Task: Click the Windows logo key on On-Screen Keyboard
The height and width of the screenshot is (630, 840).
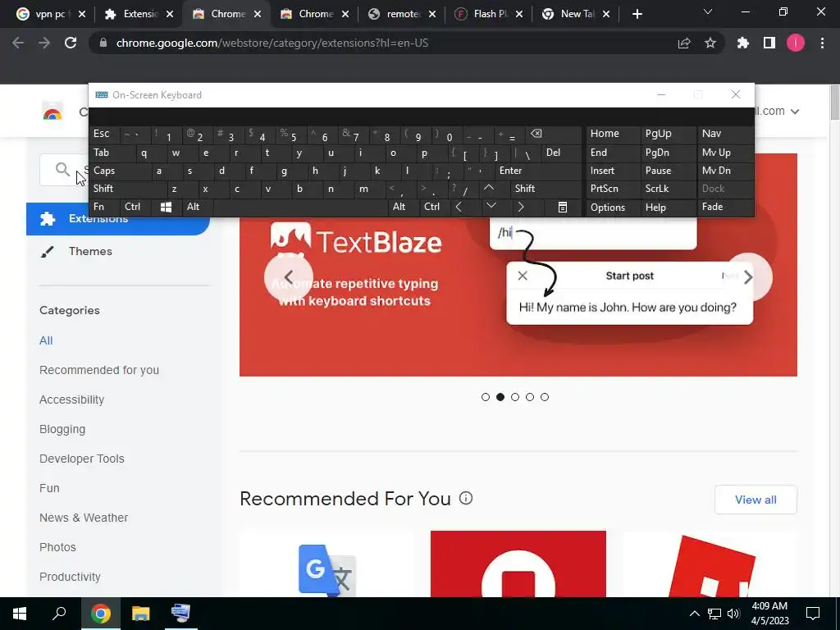Action: [166, 207]
